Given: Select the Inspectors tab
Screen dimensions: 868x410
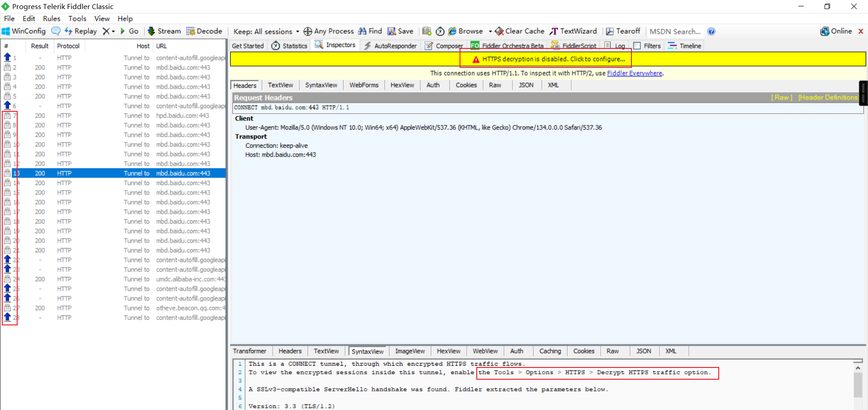Looking at the screenshot, I should coord(335,45).
